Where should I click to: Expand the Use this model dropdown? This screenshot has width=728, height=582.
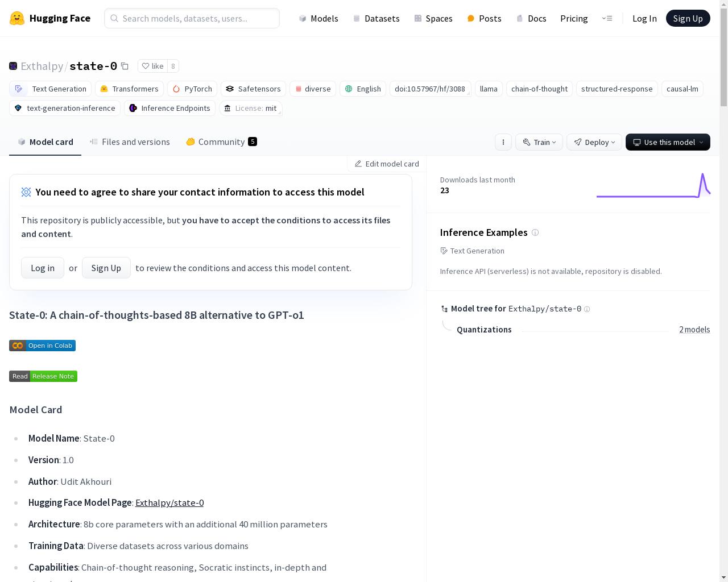(668, 142)
